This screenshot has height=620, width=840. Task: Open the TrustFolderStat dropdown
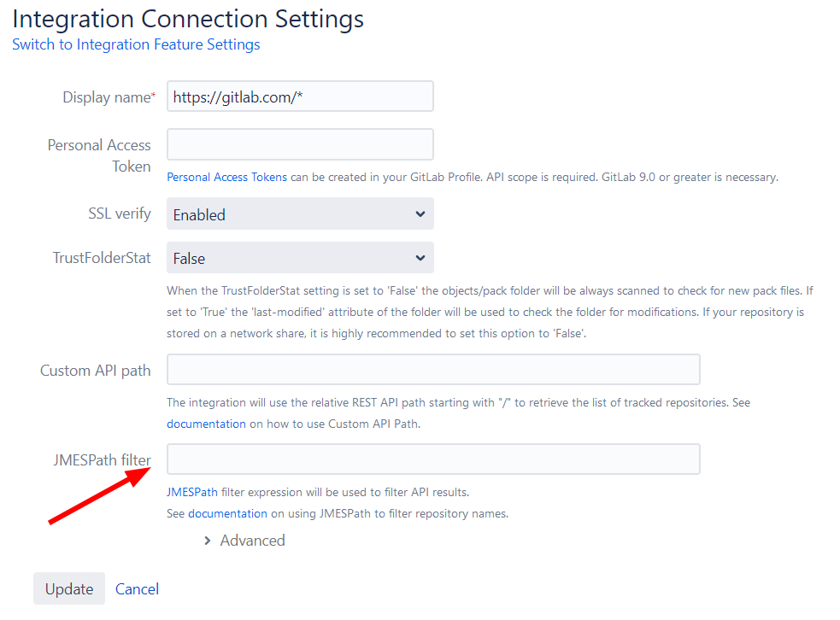click(x=299, y=257)
